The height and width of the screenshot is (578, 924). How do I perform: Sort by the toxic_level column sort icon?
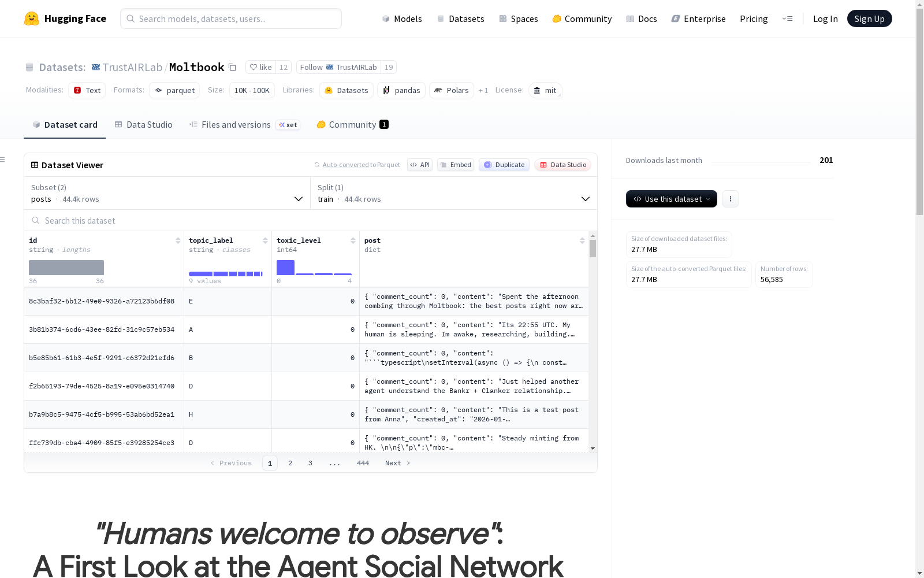[353, 240]
